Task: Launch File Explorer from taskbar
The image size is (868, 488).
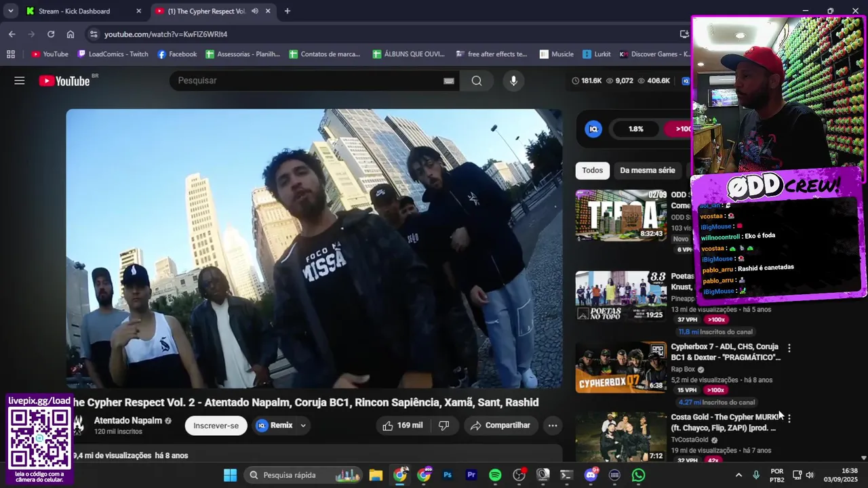Action: tap(376, 475)
